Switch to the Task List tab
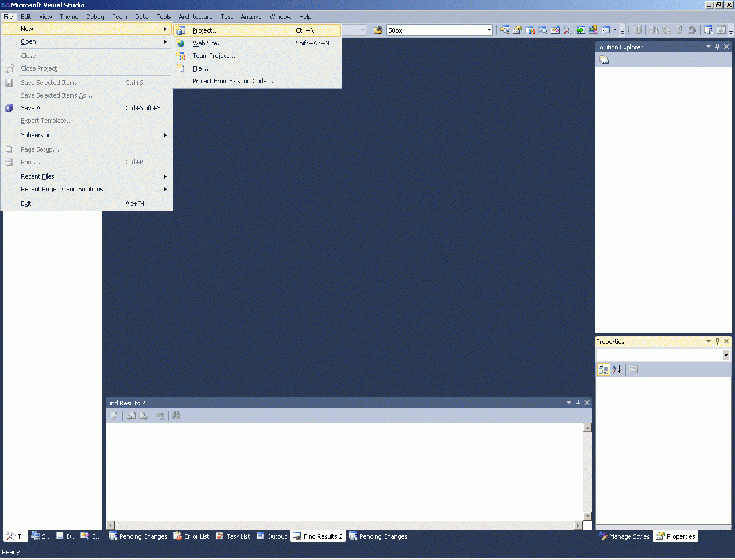735x560 pixels. click(x=233, y=536)
